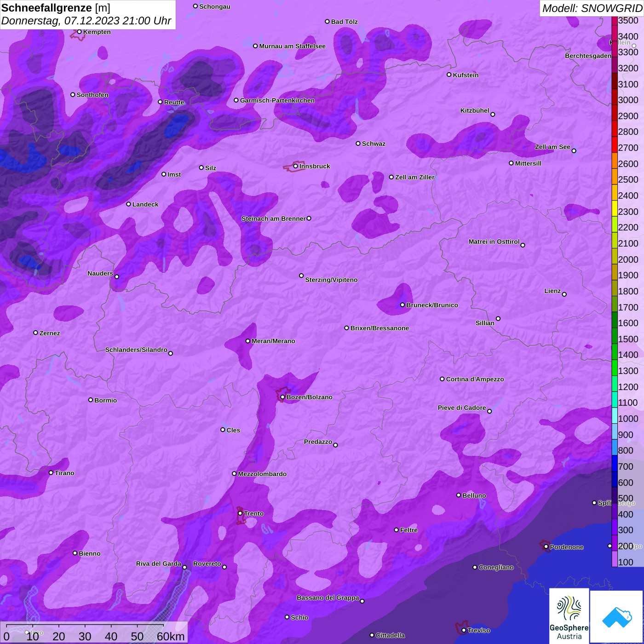Click the date Donnerstag, 07.12.2023 21:00 Uhr

tap(86, 21)
